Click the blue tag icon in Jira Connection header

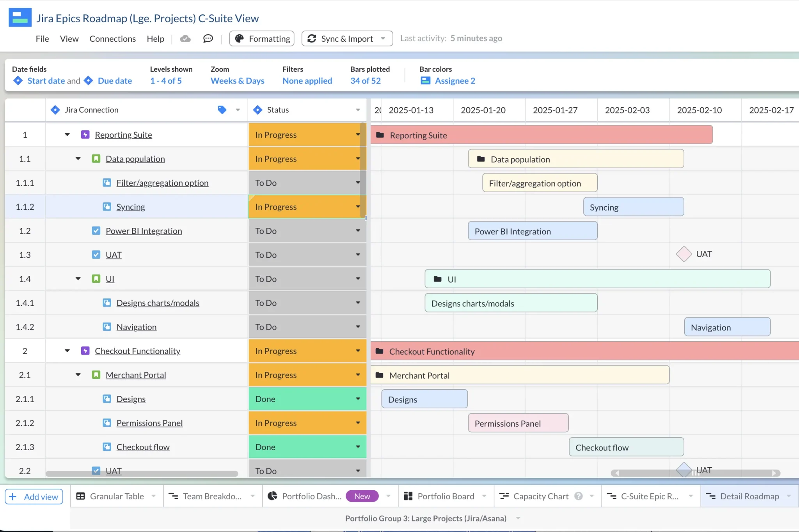[x=222, y=110]
